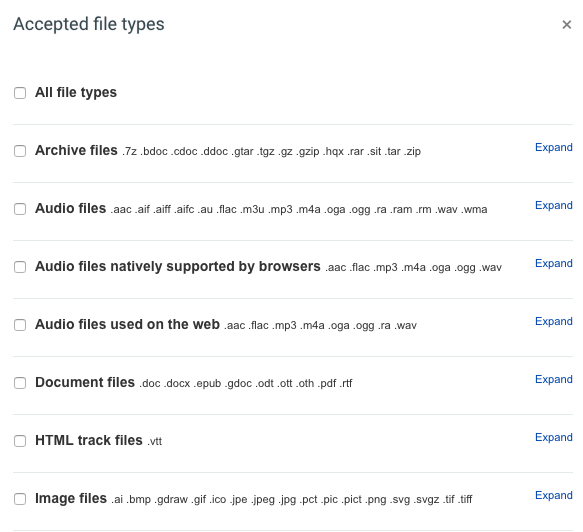This screenshot has width=583, height=532.
Task: Toggle the Document files checkbox
Action: click(x=20, y=383)
